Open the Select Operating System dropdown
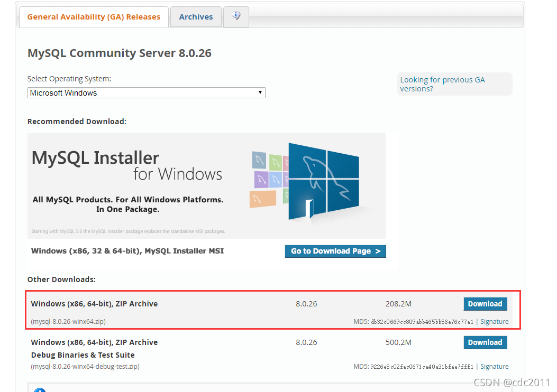 (146, 92)
